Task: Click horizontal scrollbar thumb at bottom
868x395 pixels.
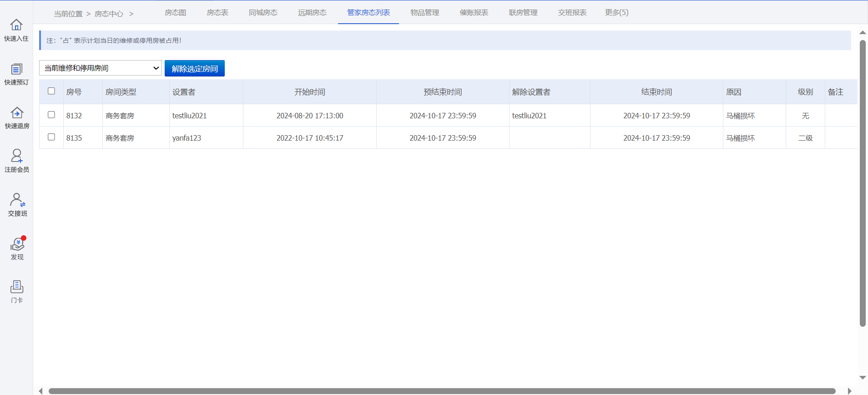Action: click(442, 391)
